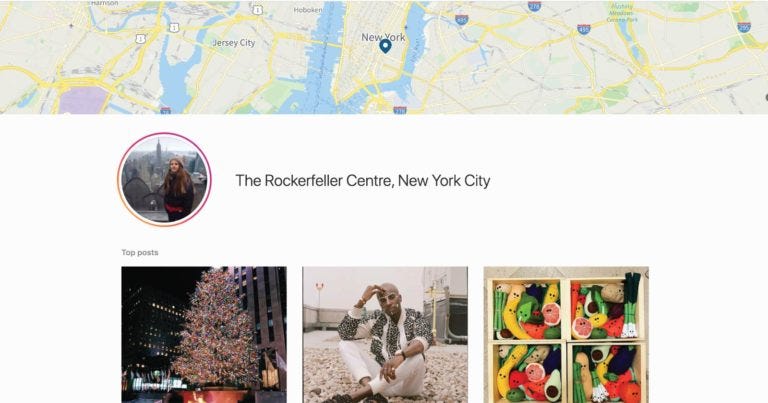
Task: Click the Interstate 295 shield on the map
Action: point(744,27)
